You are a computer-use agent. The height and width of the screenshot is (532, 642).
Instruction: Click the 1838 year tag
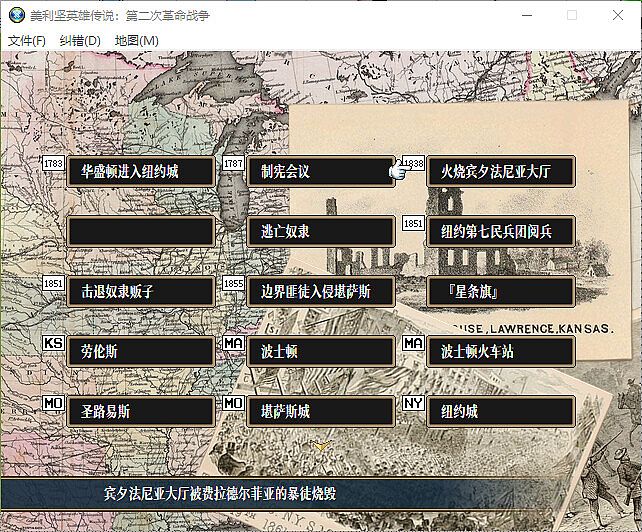tap(414, 163)
